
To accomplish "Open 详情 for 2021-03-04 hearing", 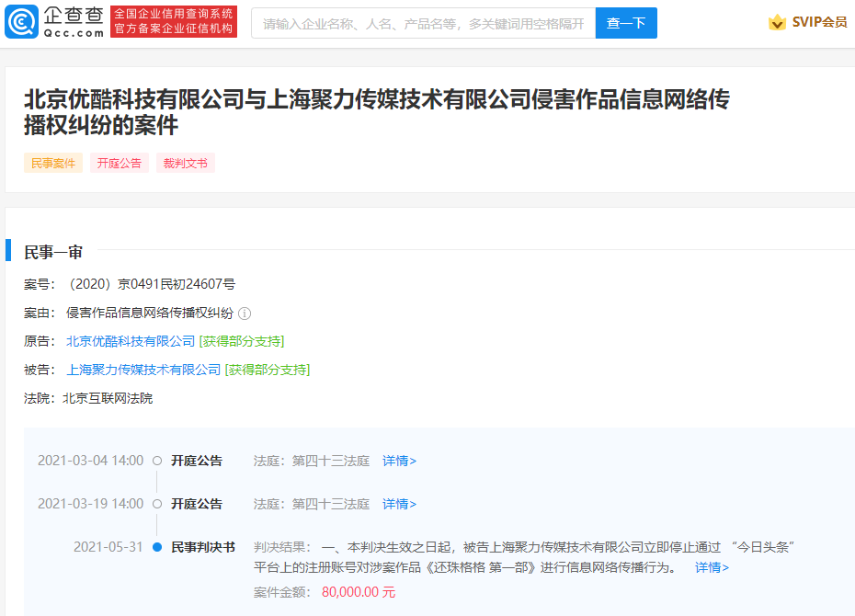I will click(x=399, y=461).
